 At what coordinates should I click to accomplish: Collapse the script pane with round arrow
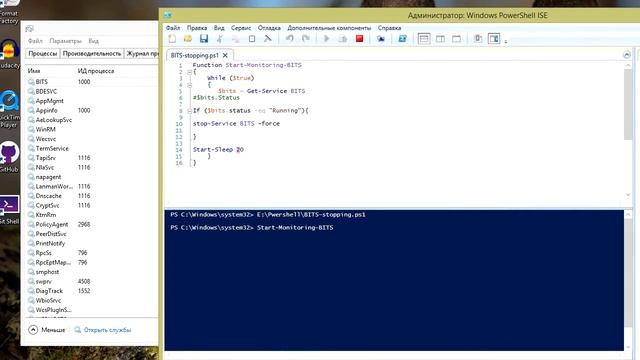click(627, 55)
